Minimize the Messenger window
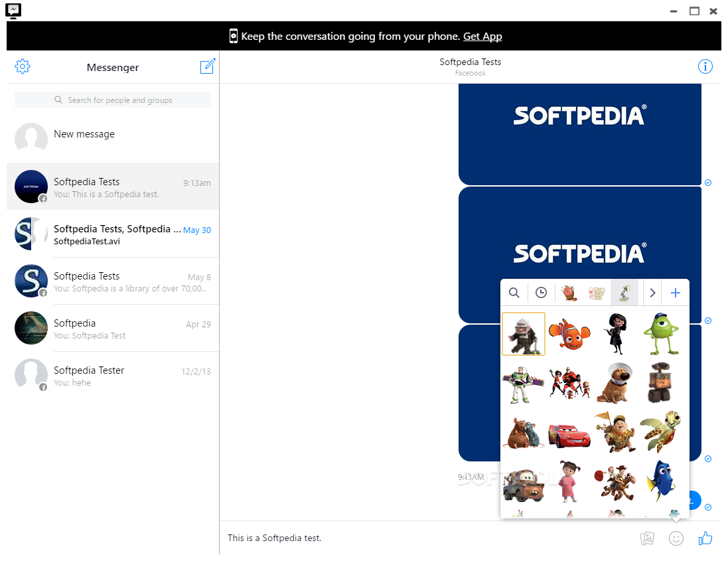The height and width of the screenshot is (561, 728). (x=674, y=11)
